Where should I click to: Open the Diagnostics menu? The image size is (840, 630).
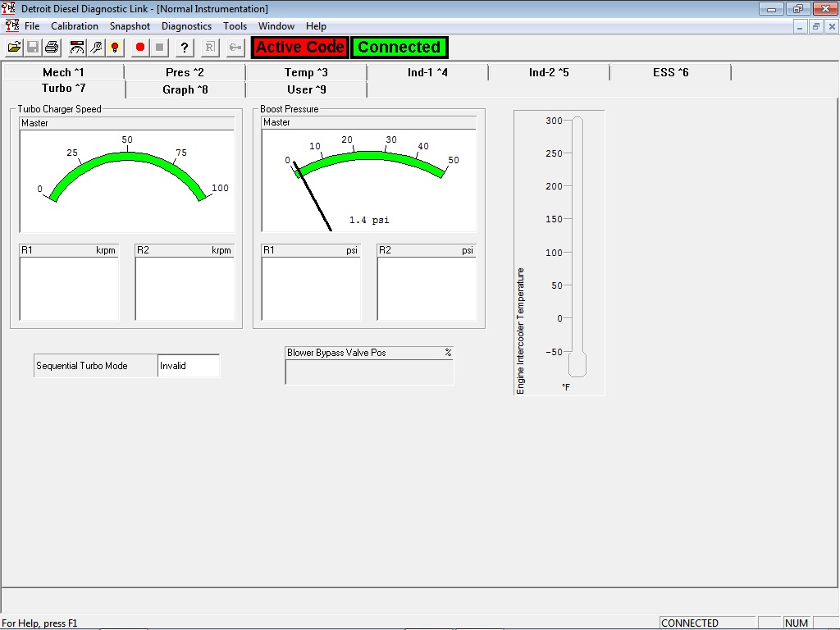click(186, 25)
